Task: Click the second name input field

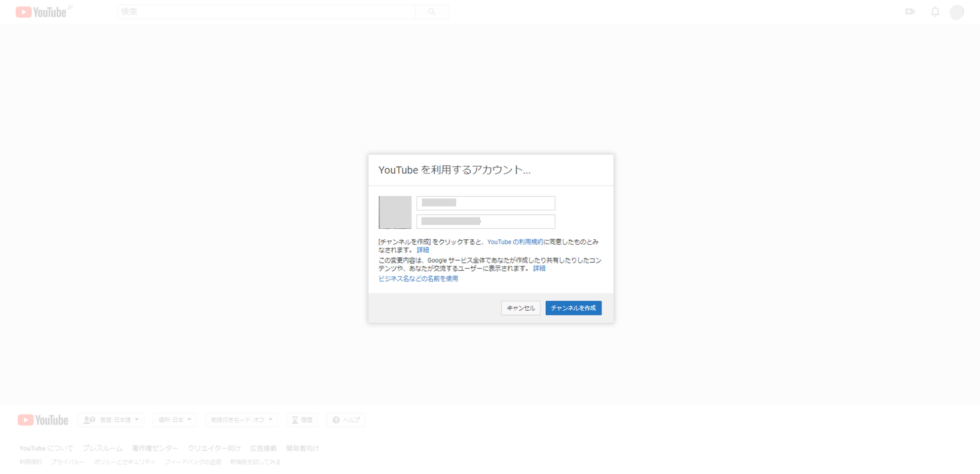Action: click(x=486, y=221)
